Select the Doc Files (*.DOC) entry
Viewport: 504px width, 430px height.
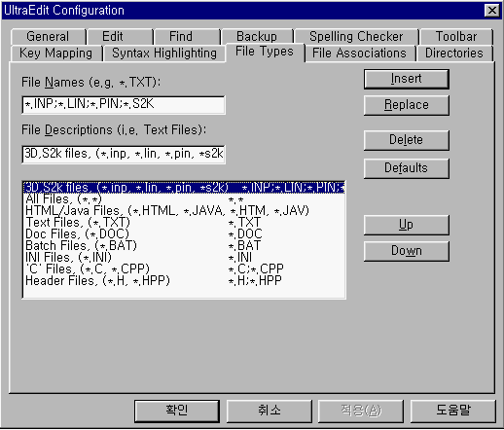pos(184,234)
